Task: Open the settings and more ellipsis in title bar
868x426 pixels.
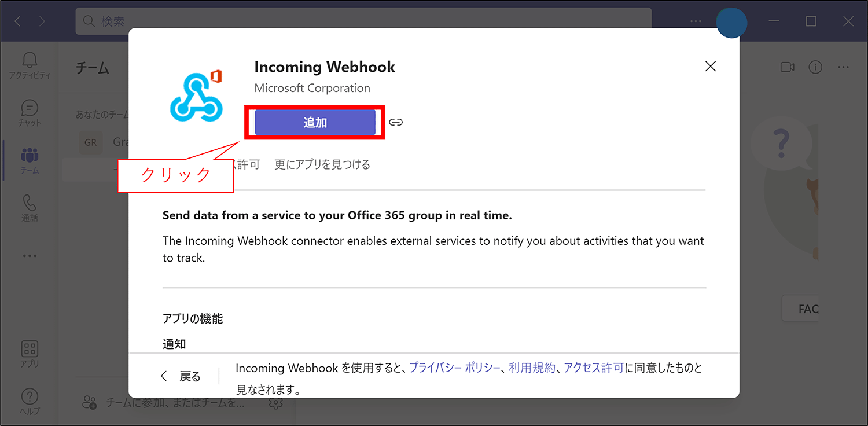Action: (696, 21)
